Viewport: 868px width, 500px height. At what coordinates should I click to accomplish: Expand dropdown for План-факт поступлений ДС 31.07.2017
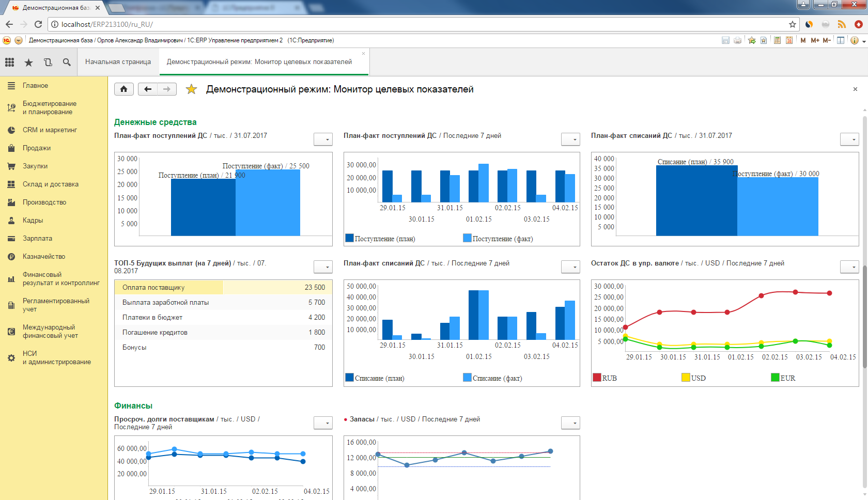tap(323, 139)
